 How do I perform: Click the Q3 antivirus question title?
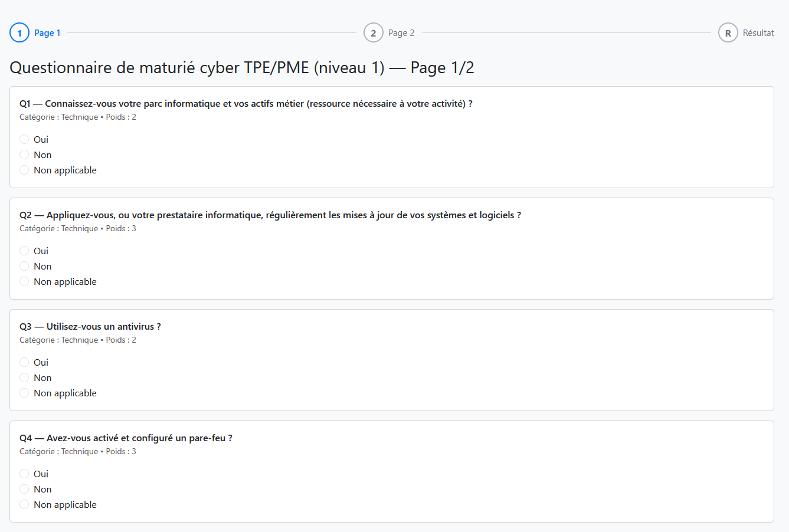(x=90, y=326)
